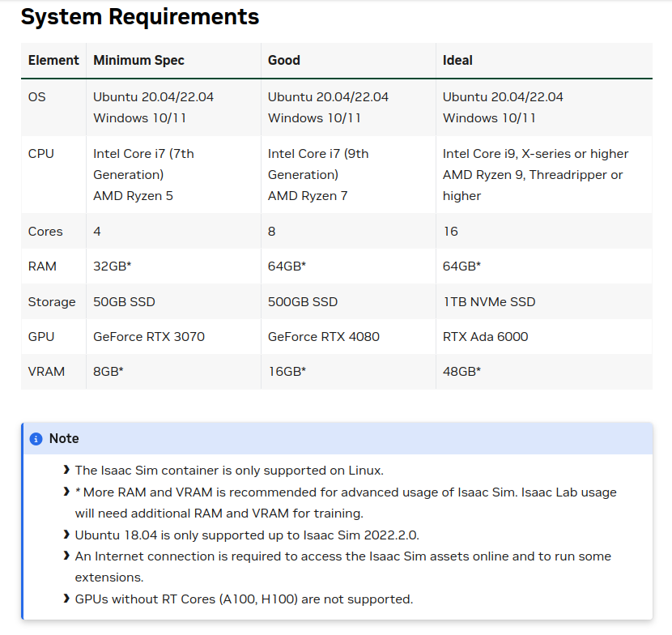Click the "System Requirements" heading
This screenshot has width=672, height=635.
(140, 17)
